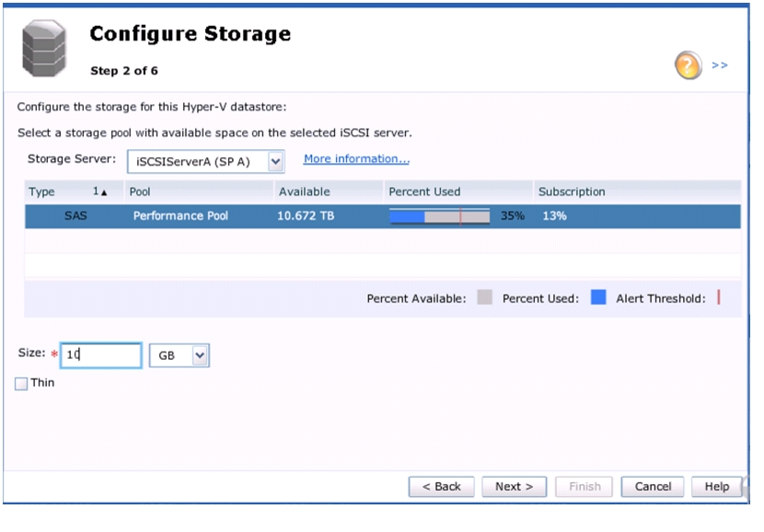The height and width of the screenshot is (532, 764).
Task: Expand help panel with double chevron
Action: (719, 65)
